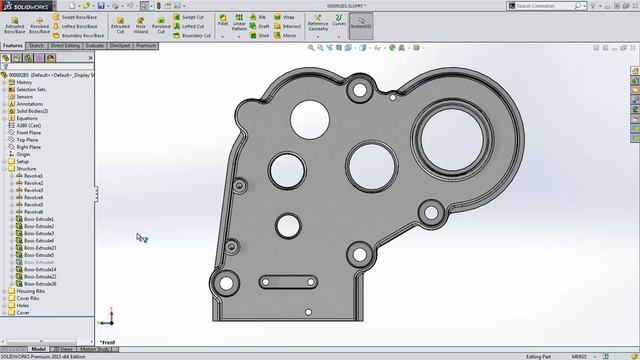640x360 pixels.
Task: Click the feature tree filter field
Action: pos(47,67)
